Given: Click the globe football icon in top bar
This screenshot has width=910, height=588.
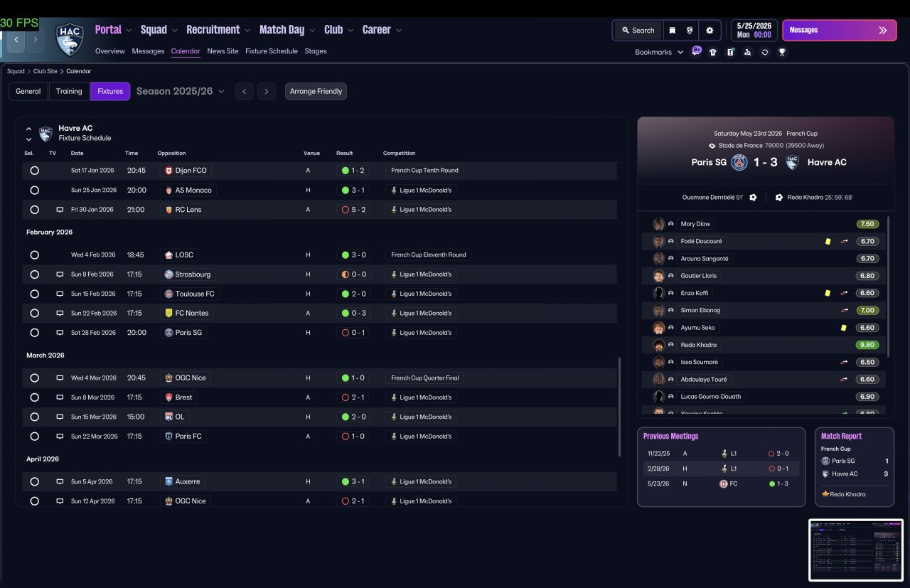Looking at the screenshot, I should click(x=690, y=31).
